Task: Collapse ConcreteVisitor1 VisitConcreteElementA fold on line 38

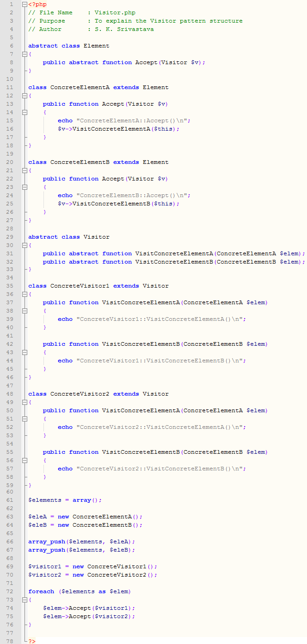Action: coord(25,311)
